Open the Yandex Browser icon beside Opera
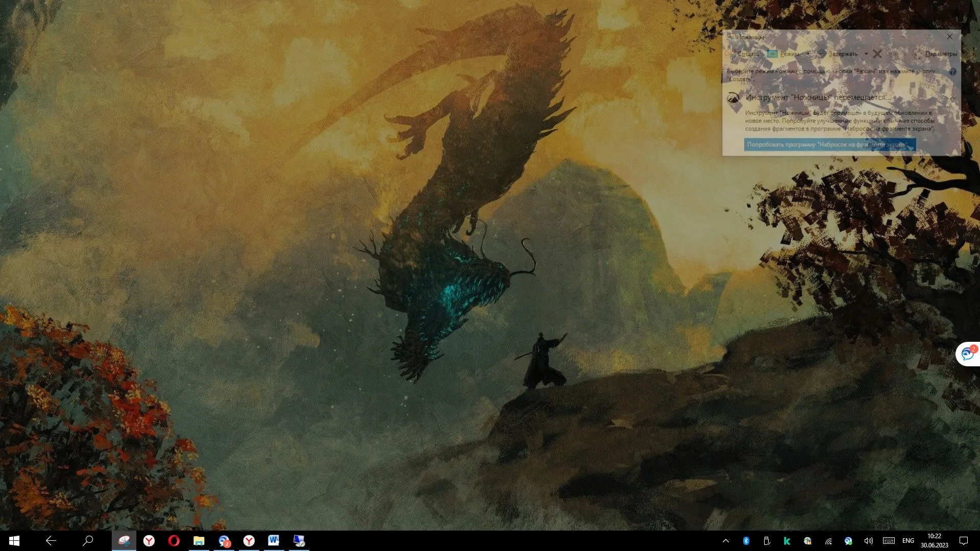 pos(149,541)
